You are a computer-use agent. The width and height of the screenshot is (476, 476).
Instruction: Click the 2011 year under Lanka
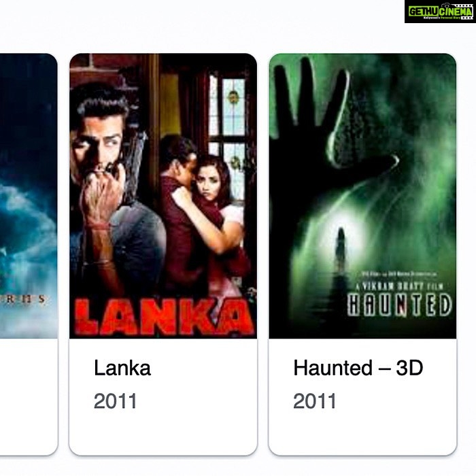pos(115,401)
